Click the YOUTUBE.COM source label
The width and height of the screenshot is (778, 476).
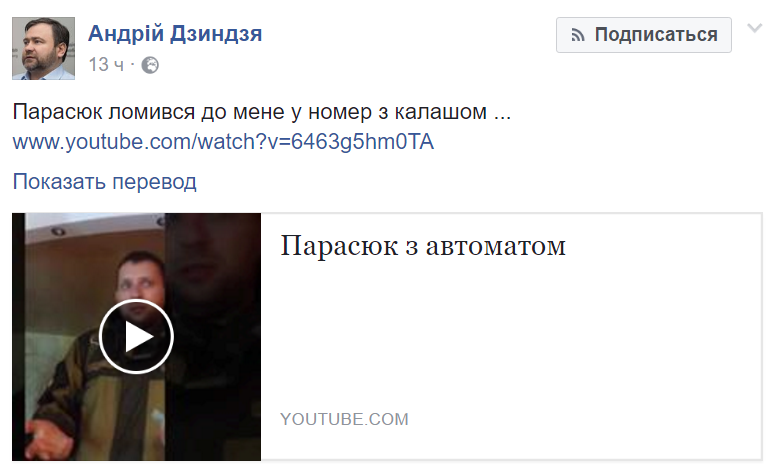[344, 419]
